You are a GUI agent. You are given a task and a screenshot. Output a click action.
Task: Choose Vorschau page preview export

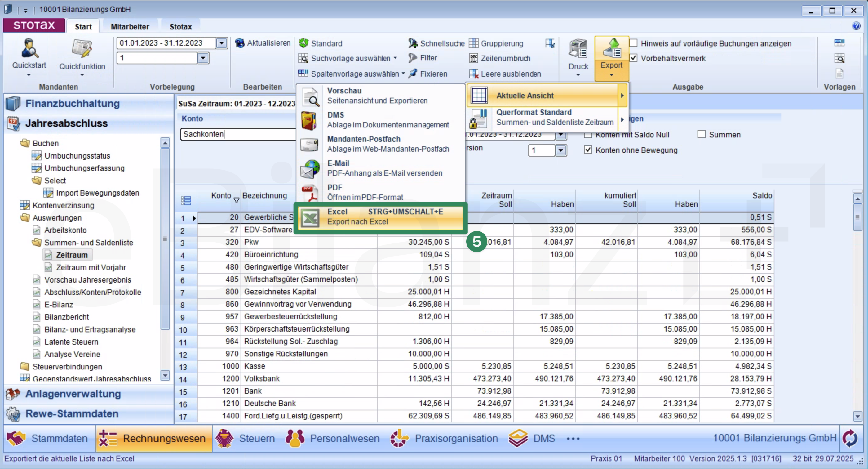click(x=381, y=96)
